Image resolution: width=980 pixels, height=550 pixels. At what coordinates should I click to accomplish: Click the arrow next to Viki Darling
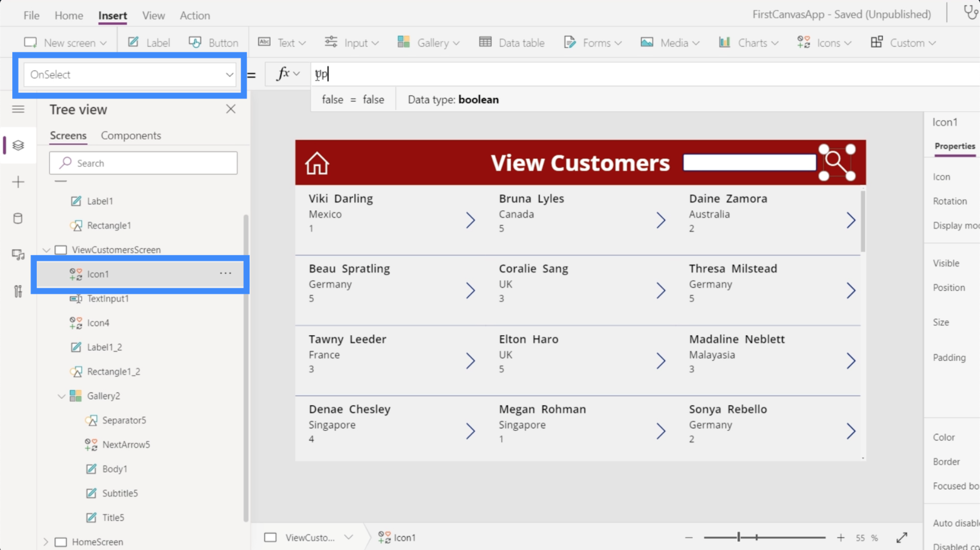470,220
